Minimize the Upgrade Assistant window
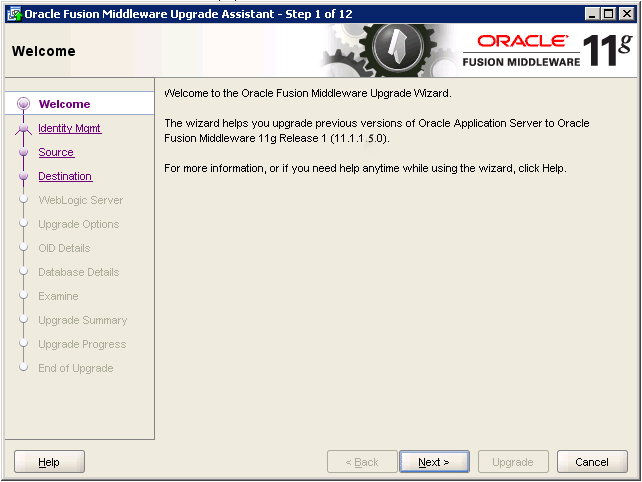Viewport: 642px width, 482px height. (x=592, y=14)
